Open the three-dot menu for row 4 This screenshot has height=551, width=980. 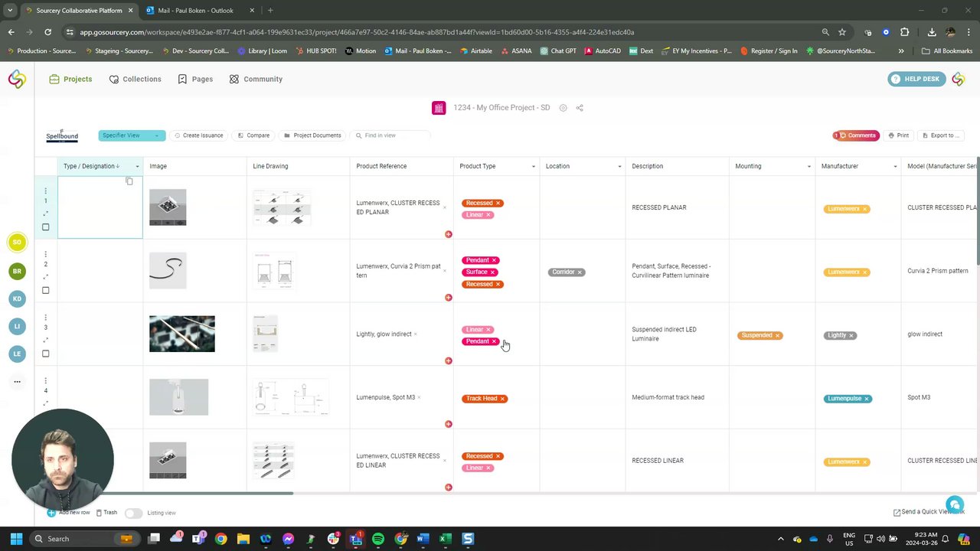coord(45,380)
